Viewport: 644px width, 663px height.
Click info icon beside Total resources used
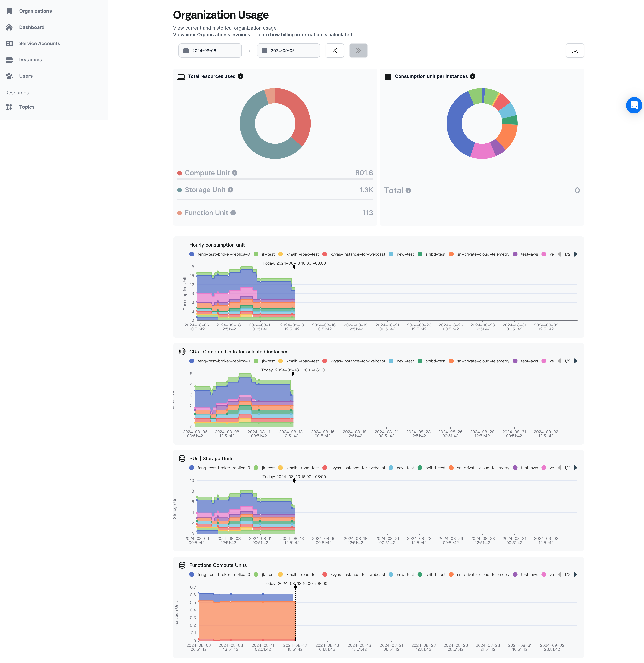coord(241,76)
